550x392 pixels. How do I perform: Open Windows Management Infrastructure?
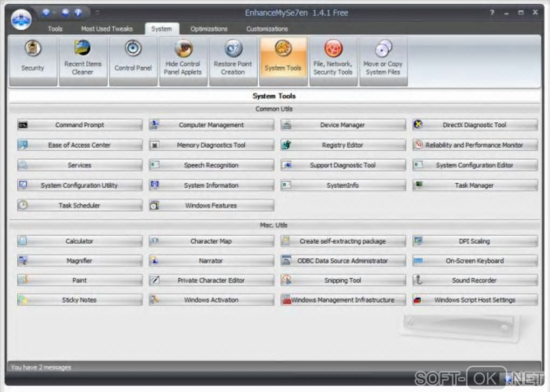click(x=343, y=300)
